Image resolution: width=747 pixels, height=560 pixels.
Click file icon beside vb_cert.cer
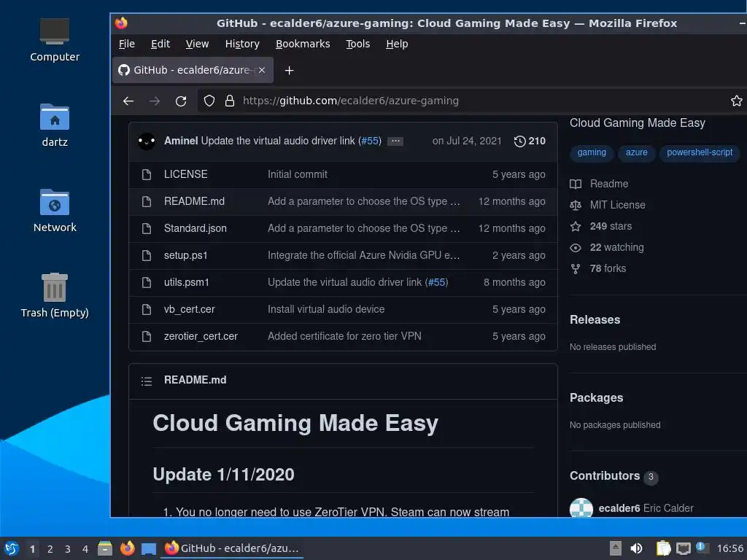click(x=147, y=309)
